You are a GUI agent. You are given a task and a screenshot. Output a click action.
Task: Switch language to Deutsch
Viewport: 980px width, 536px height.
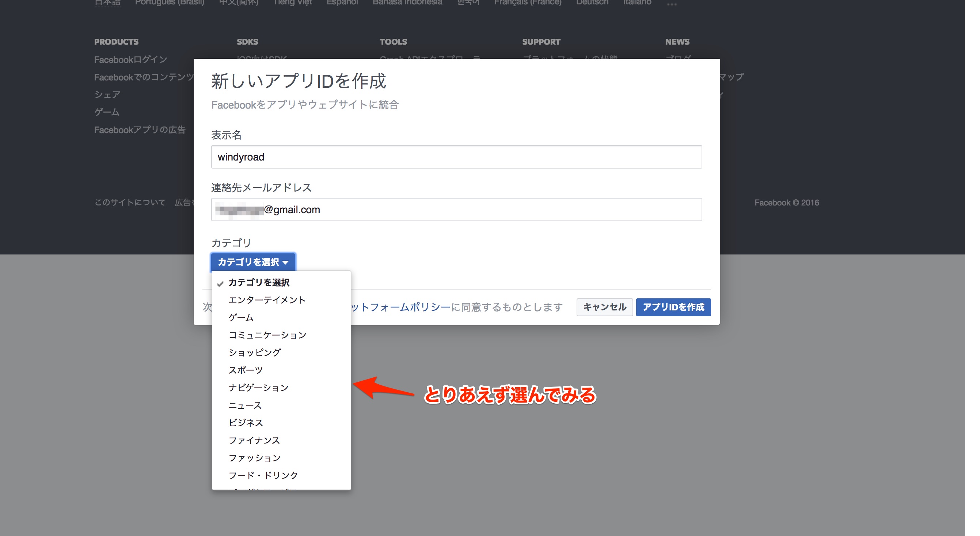coord(592,2)
